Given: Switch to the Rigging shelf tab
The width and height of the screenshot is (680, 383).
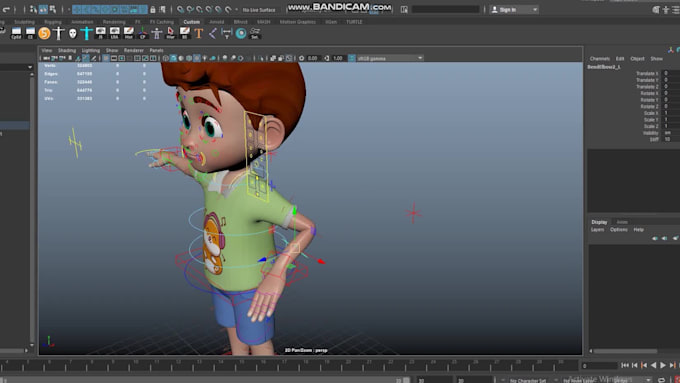Looking at the screenshot, I should click(53, 22).
